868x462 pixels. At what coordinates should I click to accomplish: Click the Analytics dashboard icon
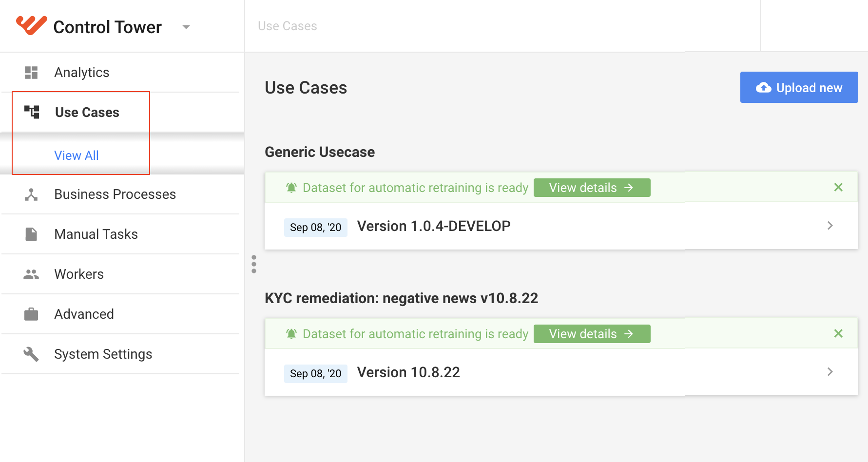coord(31,73)
